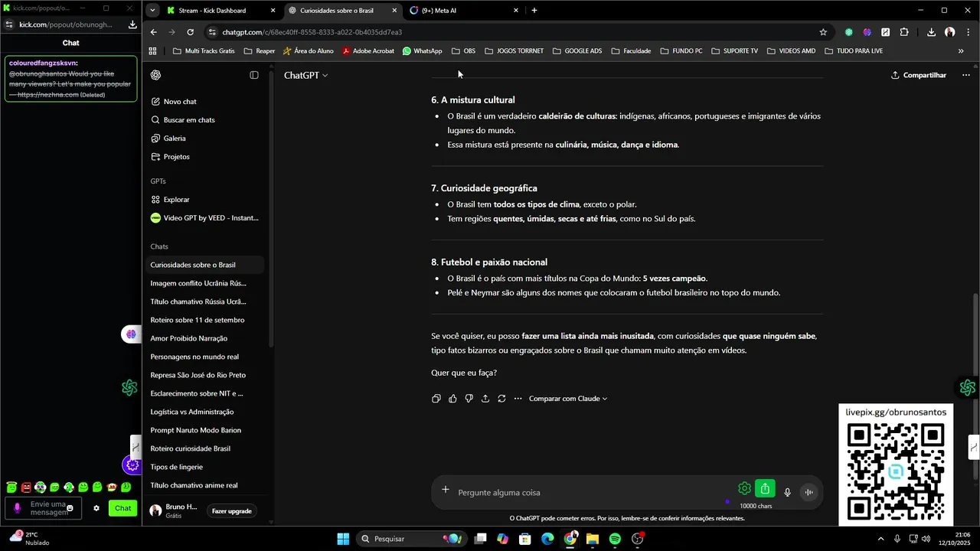Open Galeria in the sidebar
The height and width of the screenshot is (551, 980).
204,139
